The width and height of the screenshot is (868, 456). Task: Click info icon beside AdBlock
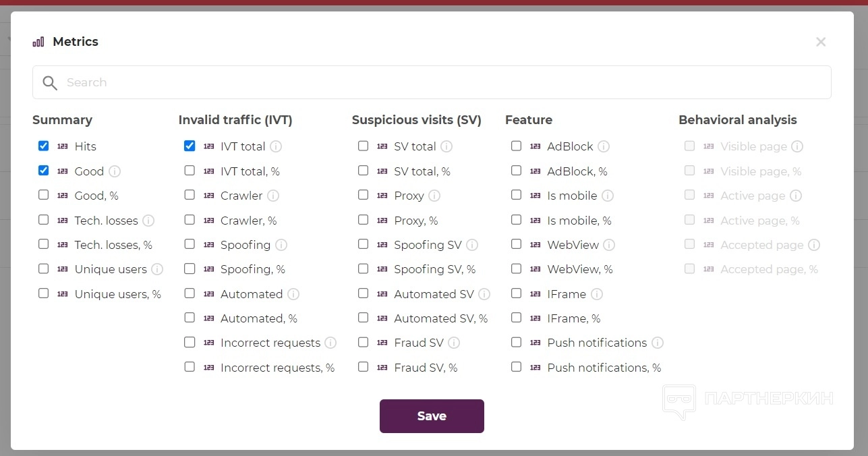point(604,146)
